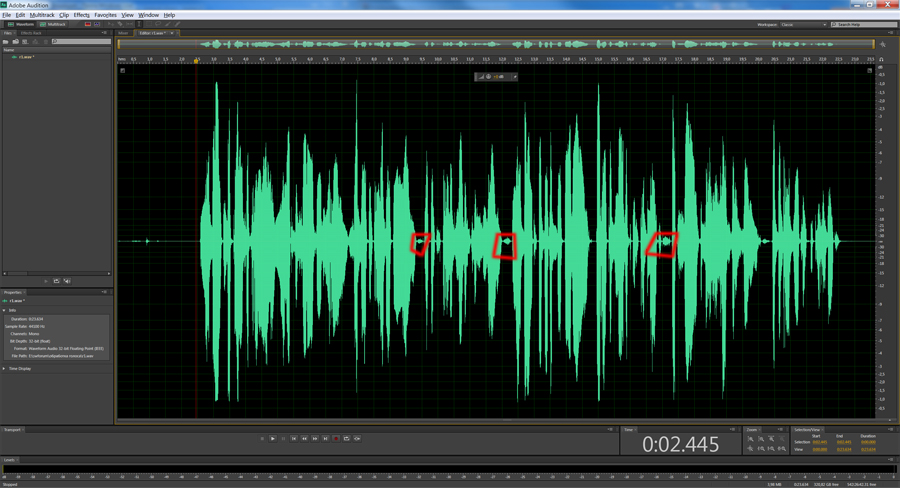Click the large 0:02.445 time display
900x488 pixels.
coord(680,444)
